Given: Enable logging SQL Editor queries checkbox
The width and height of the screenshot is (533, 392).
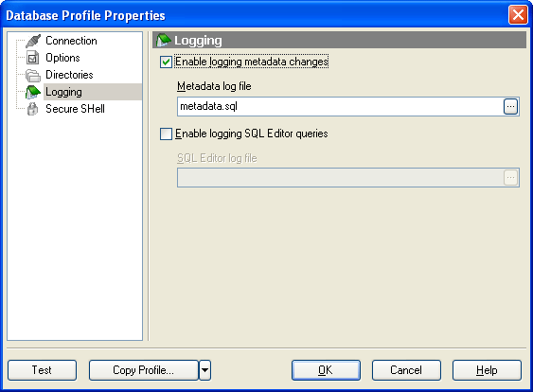Looking at the screenshot, I should click(x=166, y=134).
